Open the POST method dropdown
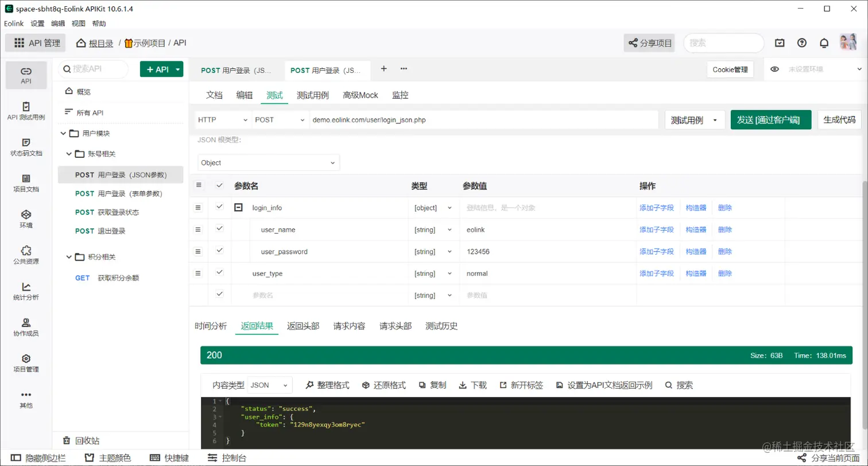This screenshot has width=868, height=466. 280,120
